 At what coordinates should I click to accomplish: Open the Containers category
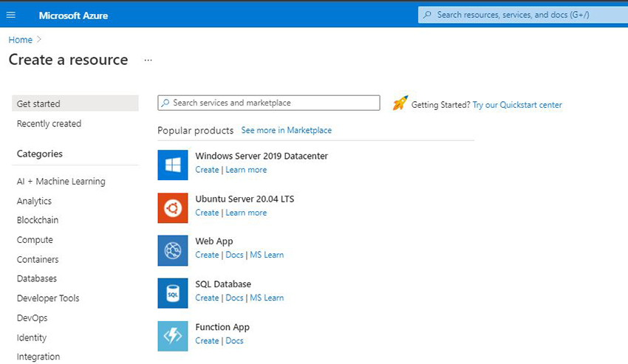[38, 260]
